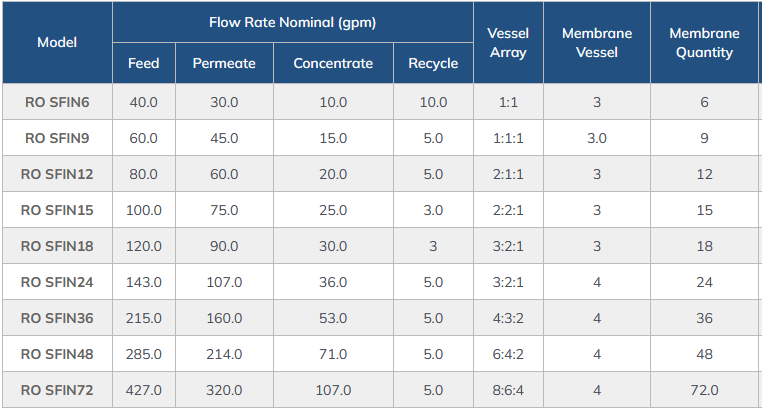Click the 8:6:4 vessel array cell

[x=508, y=390]
